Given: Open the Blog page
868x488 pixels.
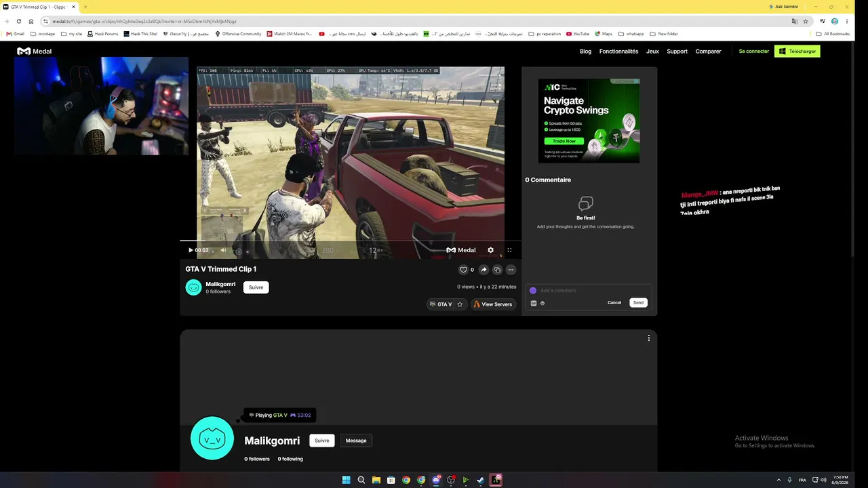Looking at the screenshot, I should click(585, 52).
